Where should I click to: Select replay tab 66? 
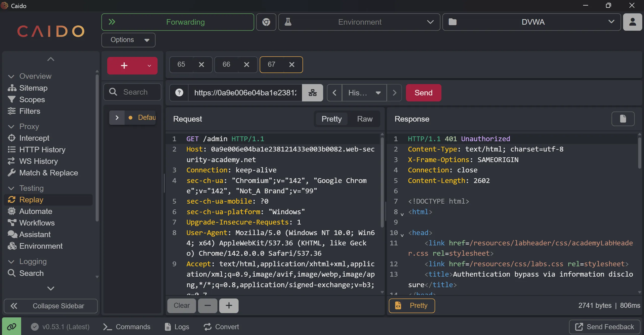[226, 64]
